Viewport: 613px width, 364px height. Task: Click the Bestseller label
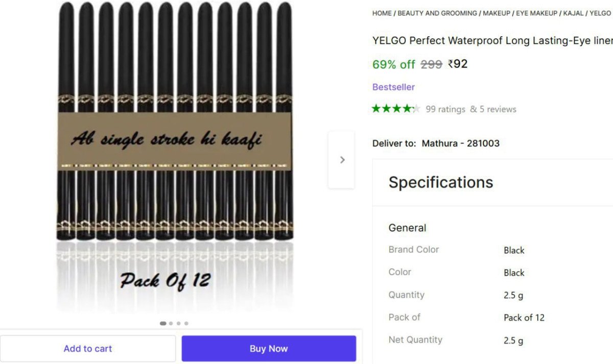coord(393,87)
